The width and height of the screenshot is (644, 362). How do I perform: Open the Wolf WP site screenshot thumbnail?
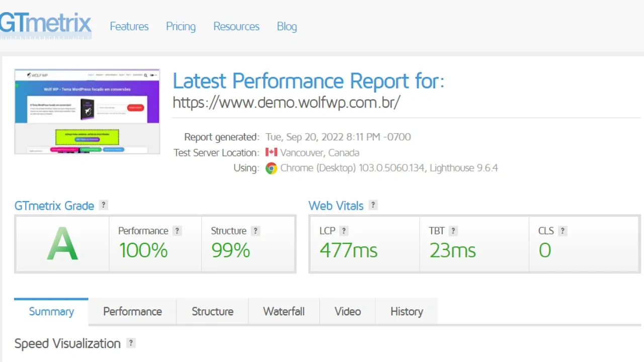point(87,111)
